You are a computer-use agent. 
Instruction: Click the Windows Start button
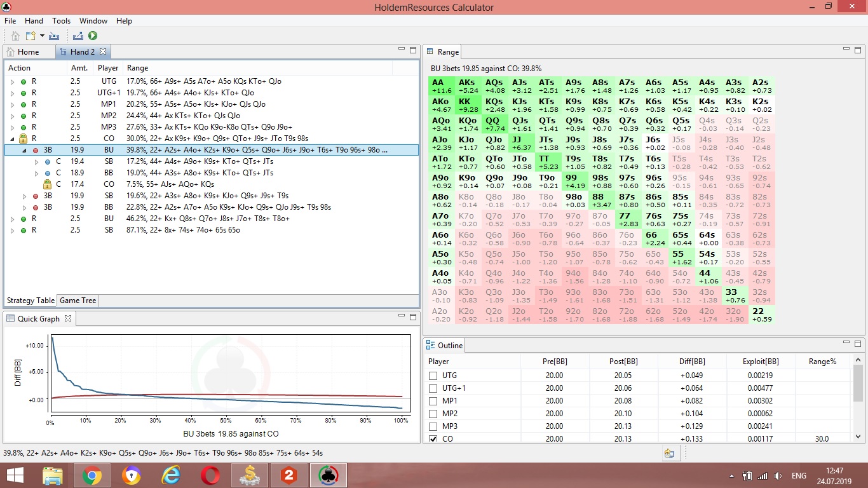coord(15,475)
